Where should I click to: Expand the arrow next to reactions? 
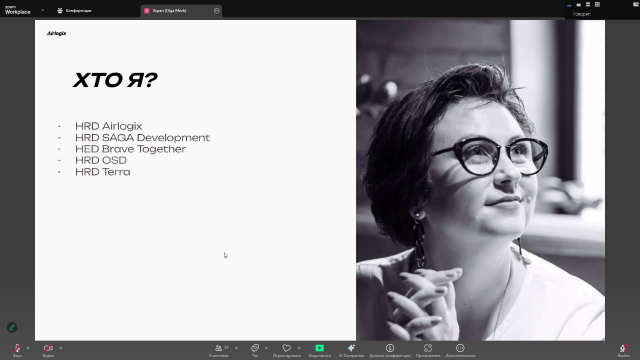(x=299, y=348)
